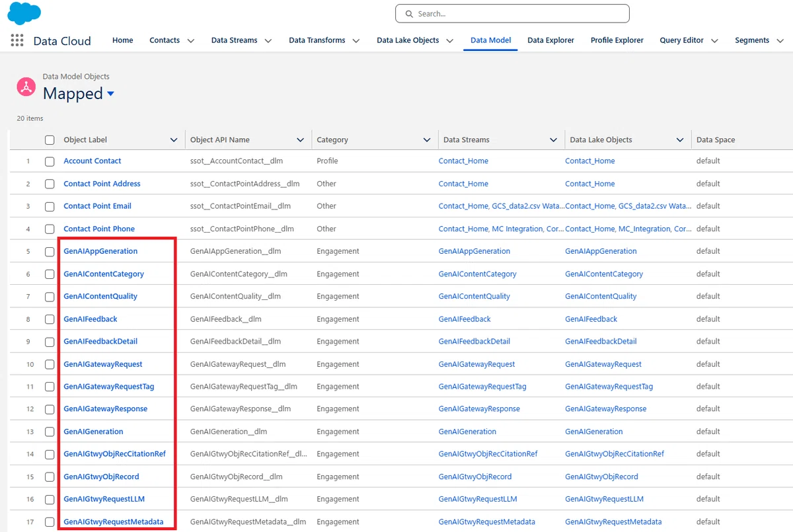Click the GenAIFeedback__dlm API name cell
Screen dimensions: 793x532
coord(226,319)
